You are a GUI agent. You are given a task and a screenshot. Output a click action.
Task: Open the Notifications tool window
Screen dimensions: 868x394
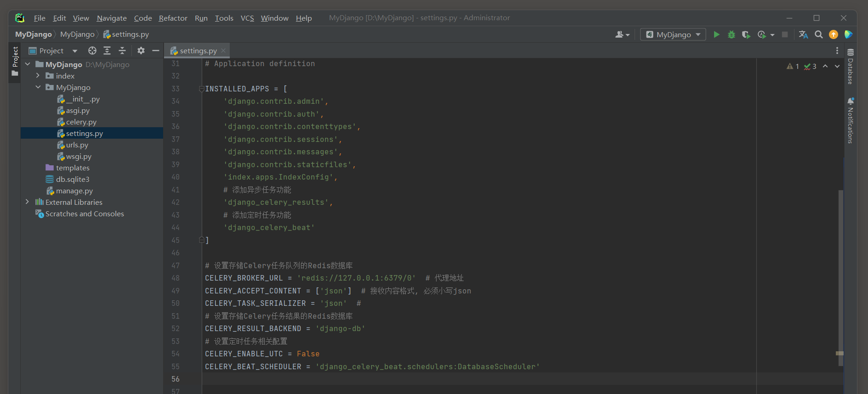point(851,120)
